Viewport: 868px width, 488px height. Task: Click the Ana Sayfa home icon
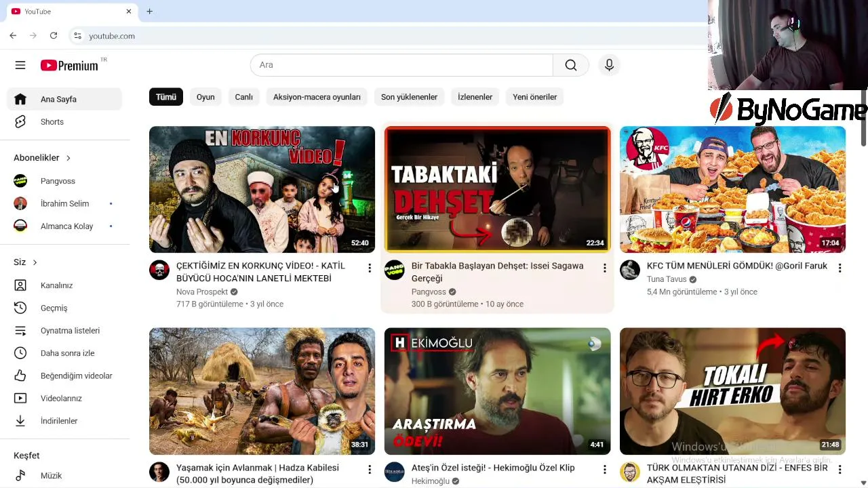(x=20, y=99)
